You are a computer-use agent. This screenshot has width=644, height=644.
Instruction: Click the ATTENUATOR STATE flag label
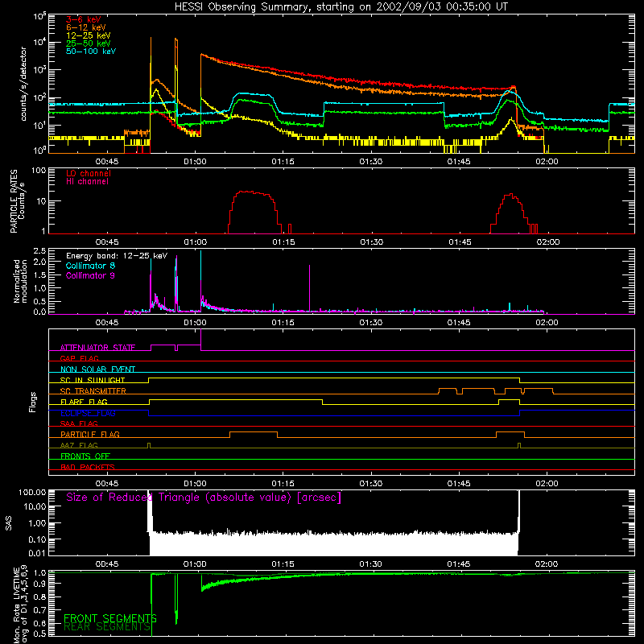[97, 348]
